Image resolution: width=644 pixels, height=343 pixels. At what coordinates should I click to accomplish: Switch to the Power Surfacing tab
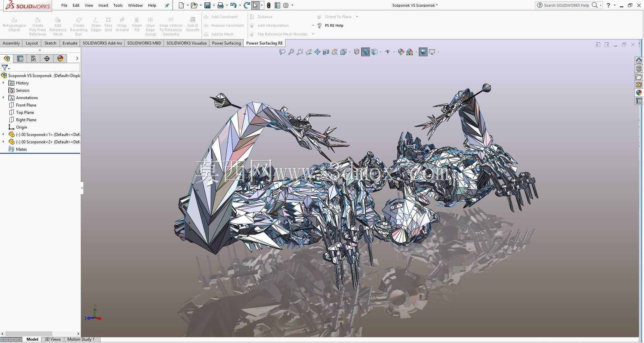[227, 43]
